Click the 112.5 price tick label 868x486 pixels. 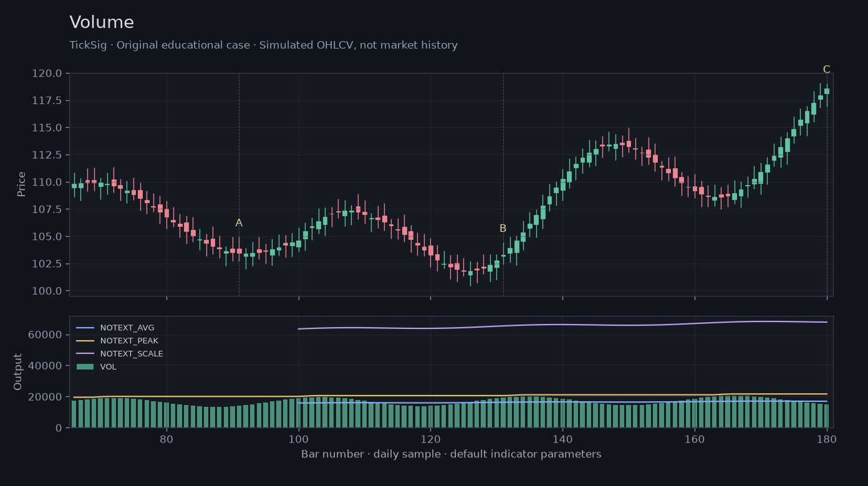(47, 155)
